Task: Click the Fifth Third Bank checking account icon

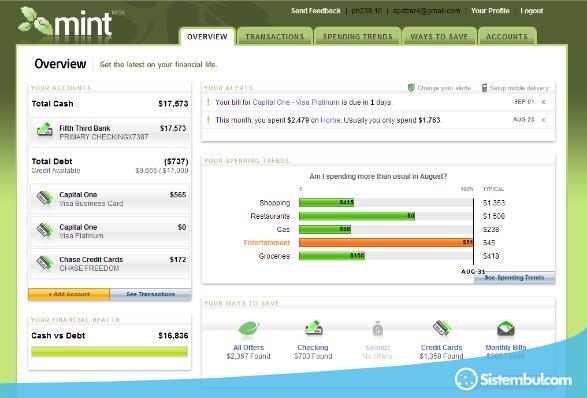Action: [x=45, y=130]
